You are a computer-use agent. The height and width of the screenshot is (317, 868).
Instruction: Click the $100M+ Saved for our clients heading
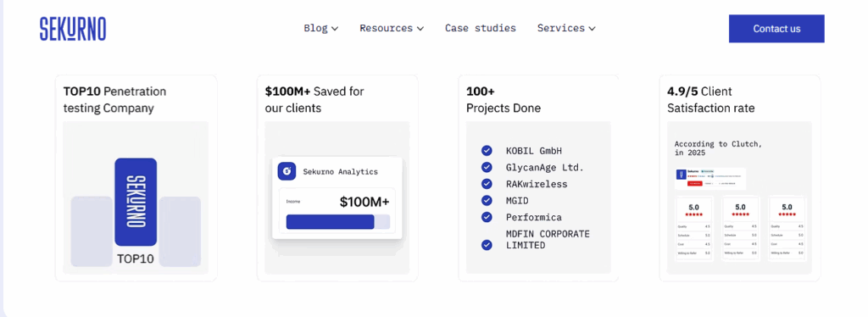[x=314, y=99]
